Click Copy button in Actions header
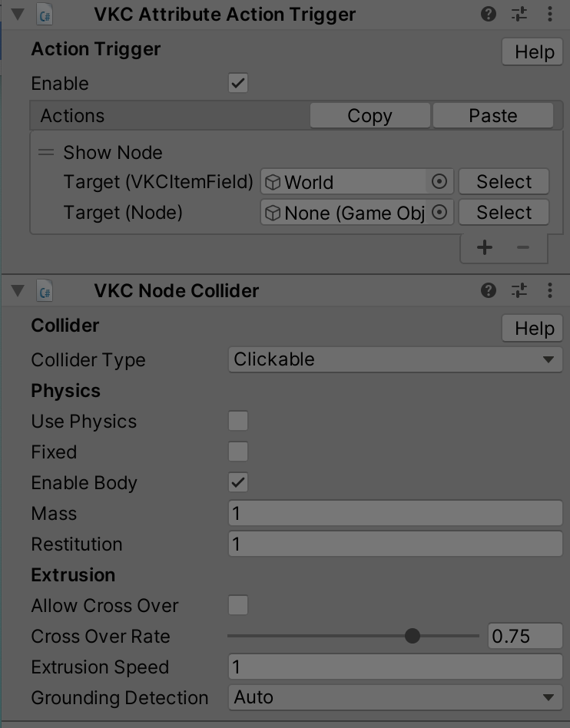This screenshot has width=570, height=728. tap(370, 116)
